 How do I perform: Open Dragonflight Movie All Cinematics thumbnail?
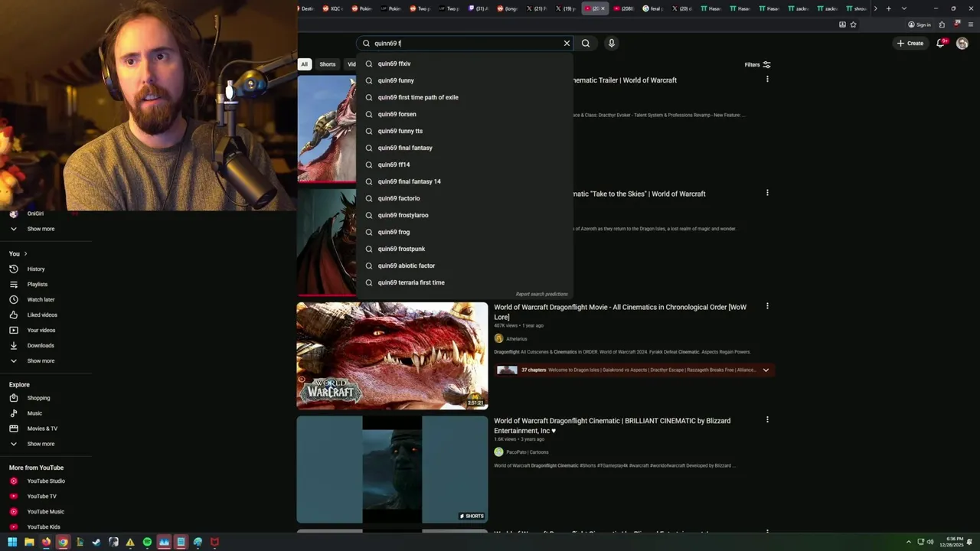tap(392, 356)
